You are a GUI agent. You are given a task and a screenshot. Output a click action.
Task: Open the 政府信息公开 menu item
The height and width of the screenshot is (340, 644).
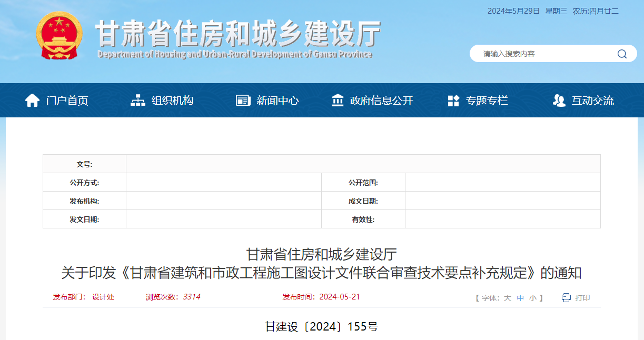point(380,100)
